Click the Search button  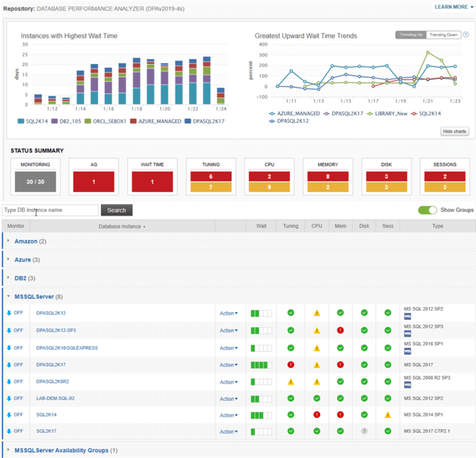pos(117,210)
